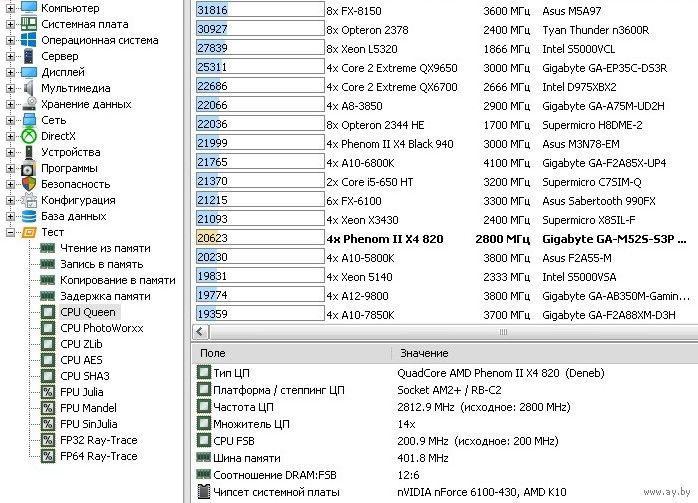Expand the DirectX tree node

[10, 136]
